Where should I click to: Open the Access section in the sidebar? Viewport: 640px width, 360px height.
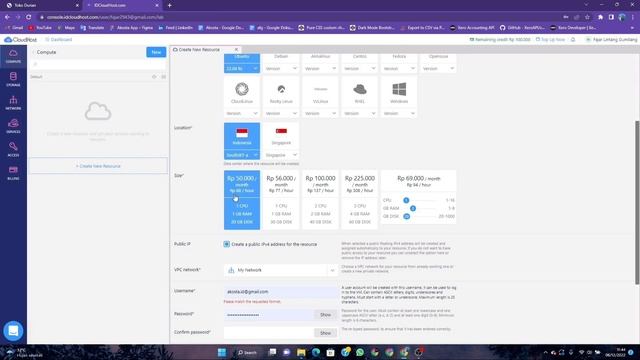[13, 149]
